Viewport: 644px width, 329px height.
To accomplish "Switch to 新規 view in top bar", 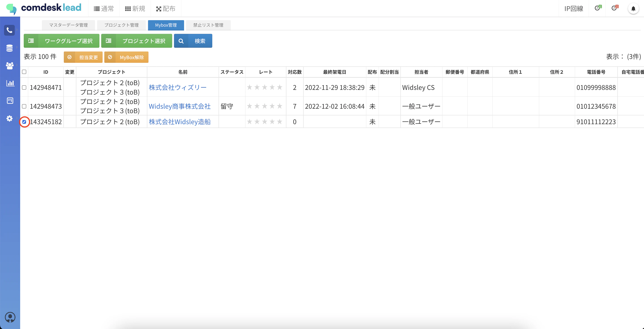I will [135, 9].
